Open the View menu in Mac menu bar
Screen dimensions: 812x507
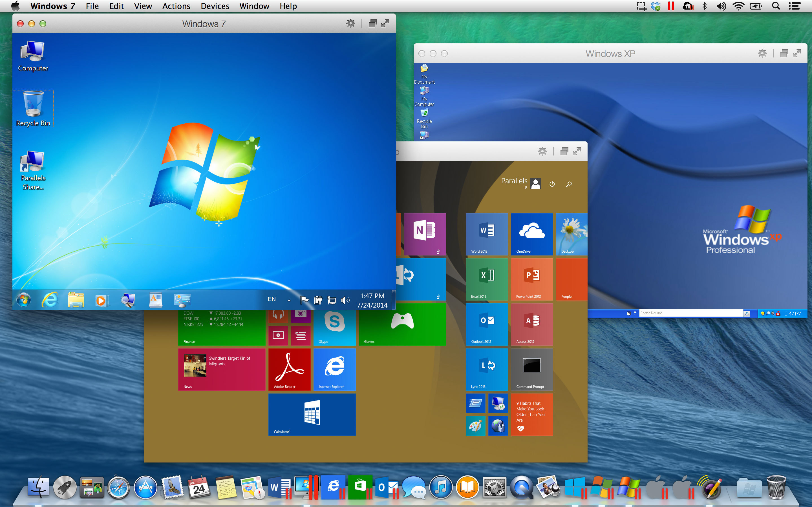point(143,6)
